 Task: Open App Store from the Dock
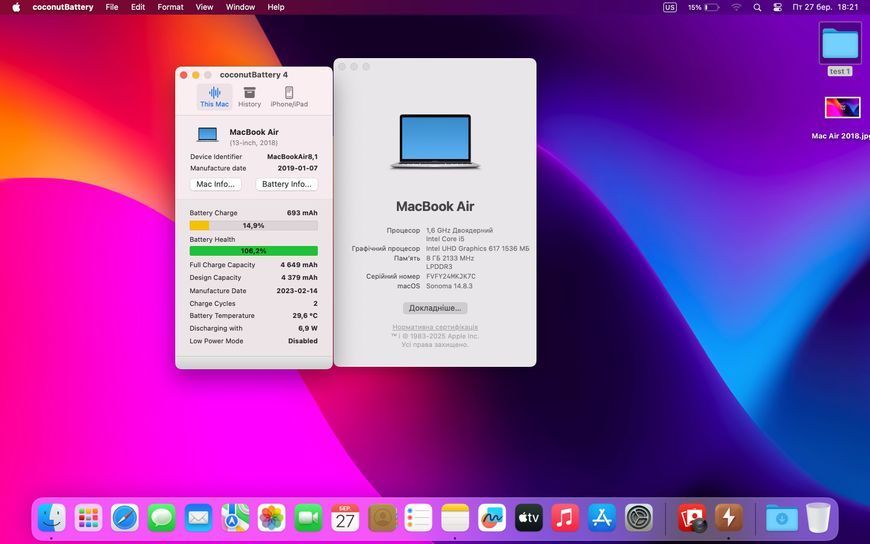pyautogui.click(x=602, y=518)
